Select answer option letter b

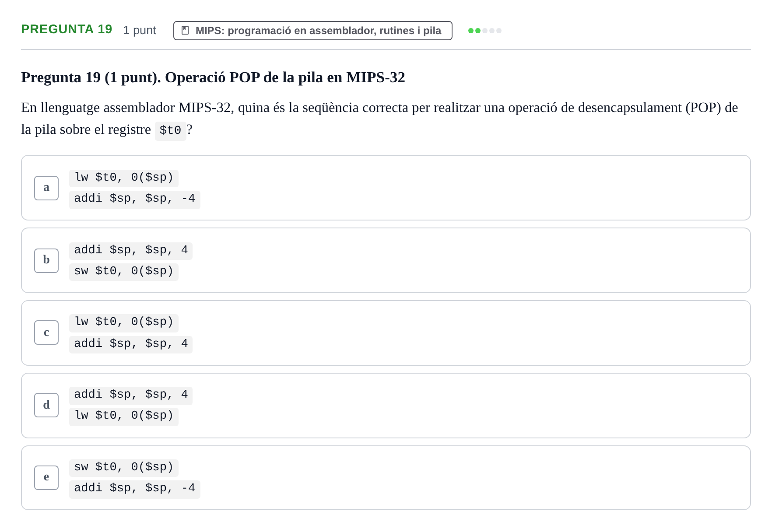pos(46,261)
